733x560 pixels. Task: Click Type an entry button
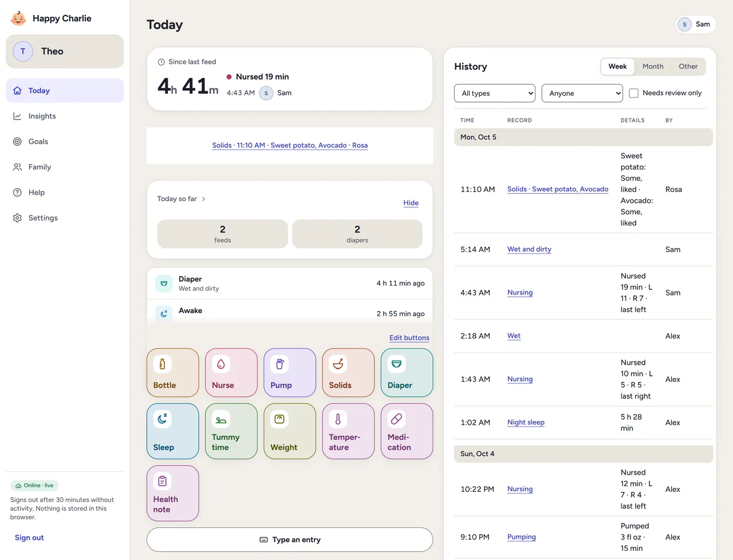coord(290,540)
